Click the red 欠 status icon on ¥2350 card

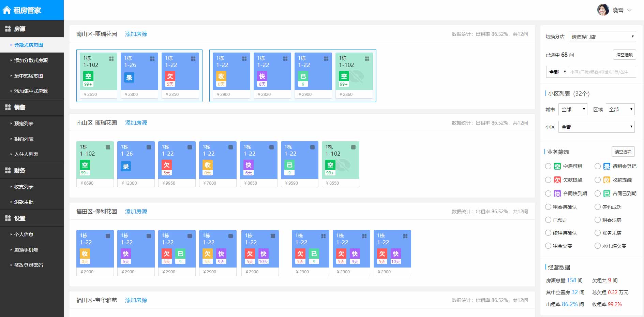click(x=170, y=76)
